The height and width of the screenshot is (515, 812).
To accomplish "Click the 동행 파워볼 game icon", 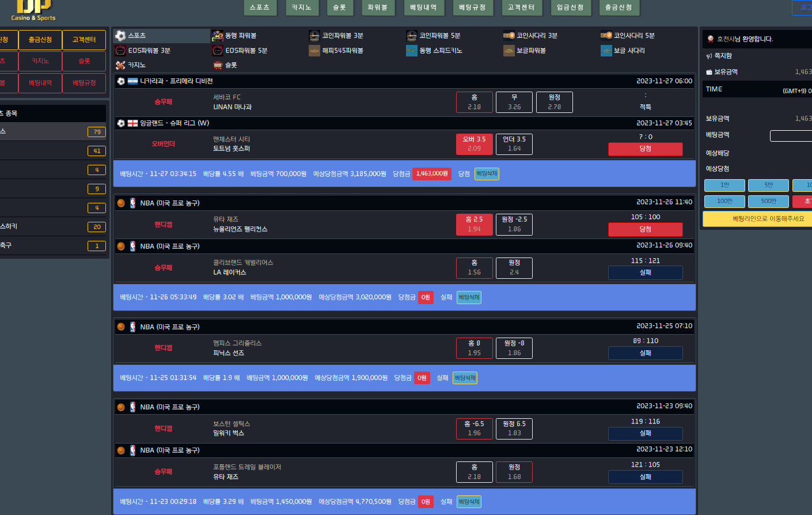I will [x=217, y=36].
